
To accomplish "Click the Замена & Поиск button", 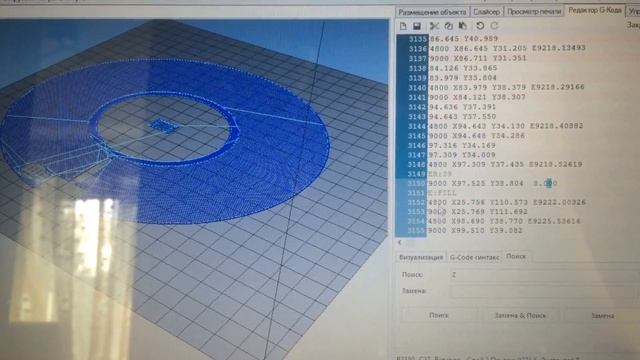I will (x=520, y=315).
